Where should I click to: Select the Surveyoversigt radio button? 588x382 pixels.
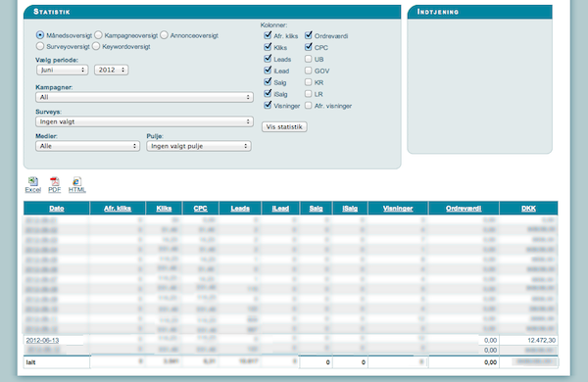pos(40,46)
